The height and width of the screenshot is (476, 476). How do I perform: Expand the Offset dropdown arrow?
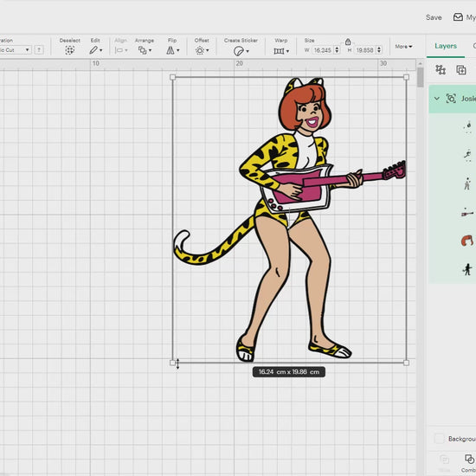click(x=208, y=50)
